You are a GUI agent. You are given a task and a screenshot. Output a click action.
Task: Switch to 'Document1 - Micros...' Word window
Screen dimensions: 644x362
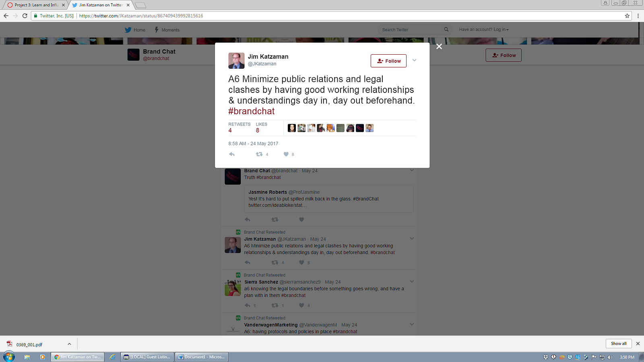pyautogui.click(x=202, y=357)
